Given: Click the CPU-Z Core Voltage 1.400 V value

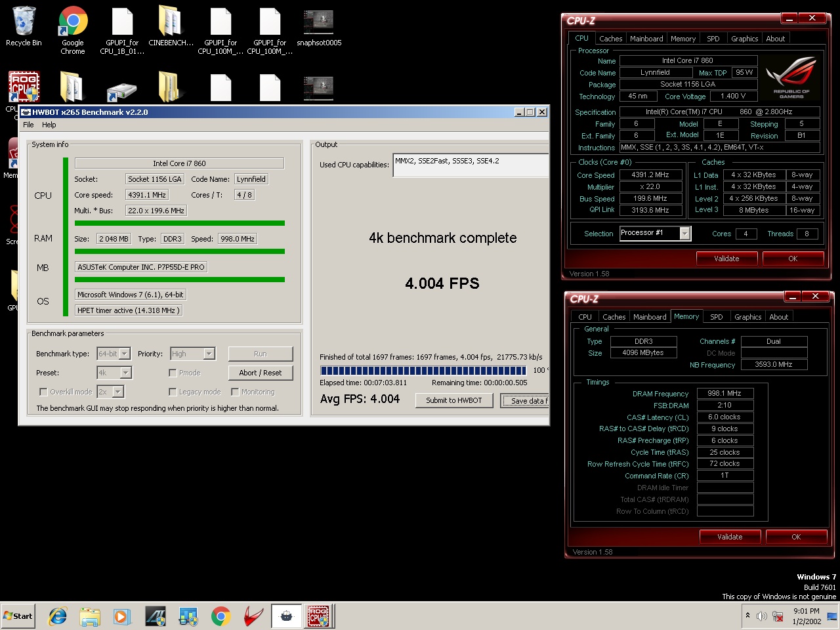Looking at the screenshot, I should [733, 96].
